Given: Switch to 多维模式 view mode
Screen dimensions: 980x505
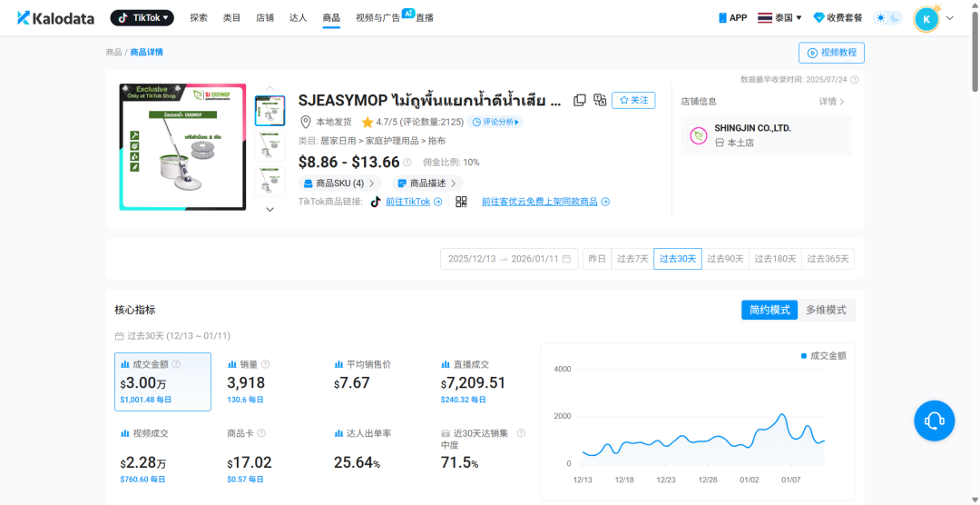Looking at the screenshot, I should [826, 310].
